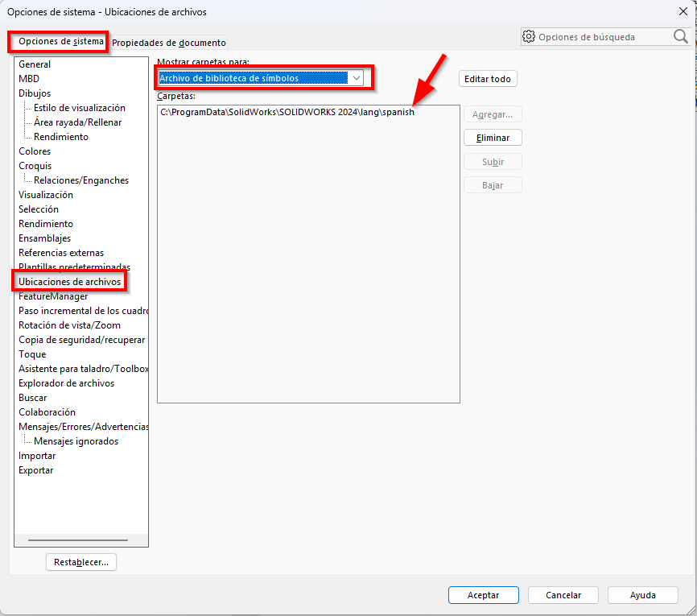Select Ubicaciones de archivos in tree
This screenshot has width=697, height=616.
pyautogui.click(x=69, y=282)
